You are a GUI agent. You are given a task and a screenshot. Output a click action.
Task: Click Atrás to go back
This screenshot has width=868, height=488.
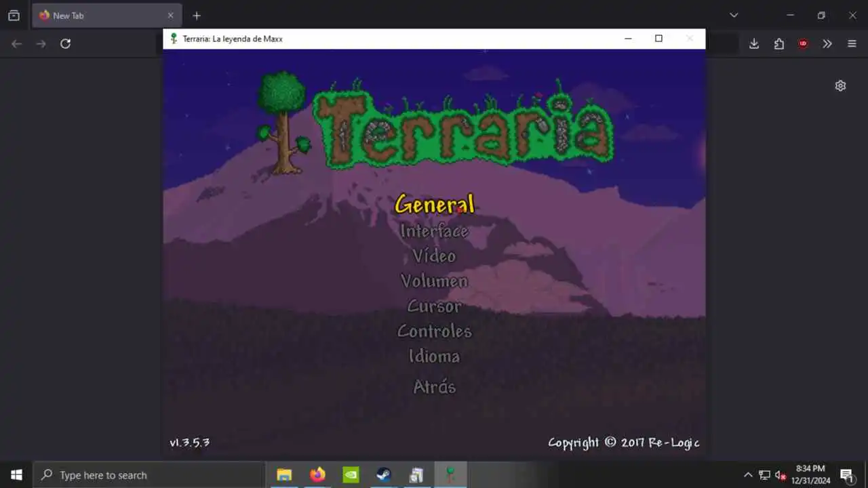pos(434,386)
